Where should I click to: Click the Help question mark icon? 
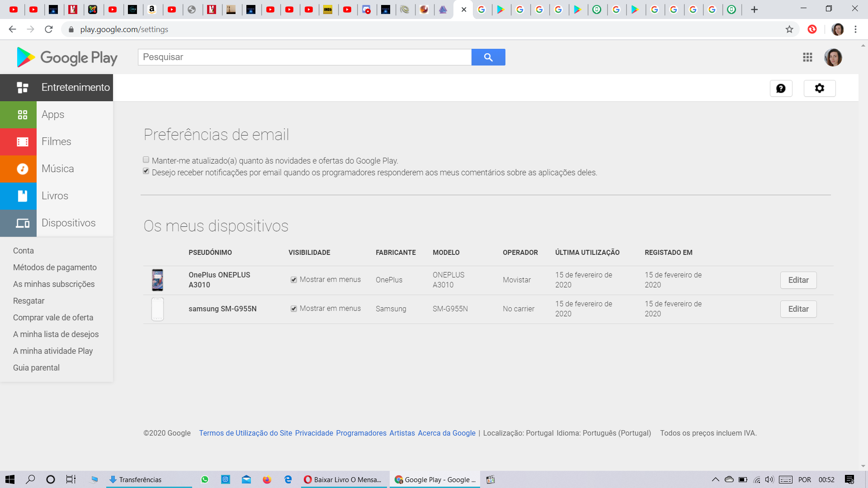[x=782, y=88]
